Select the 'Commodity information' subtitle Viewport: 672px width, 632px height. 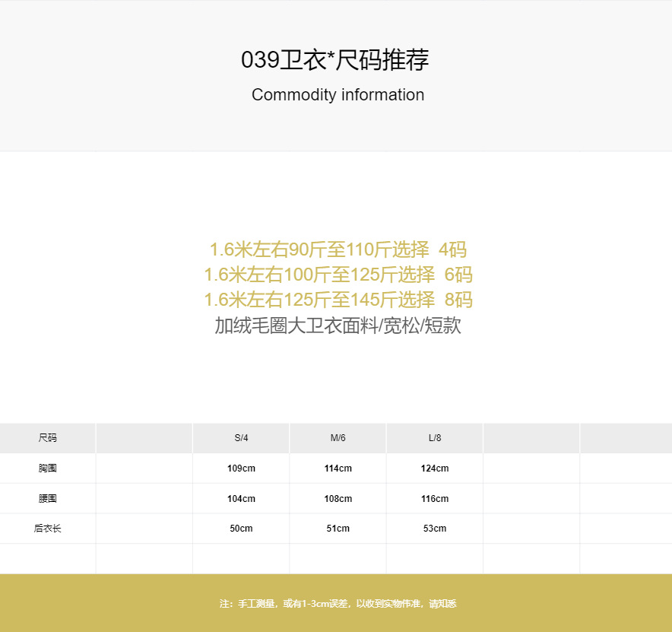coord(338,95)
